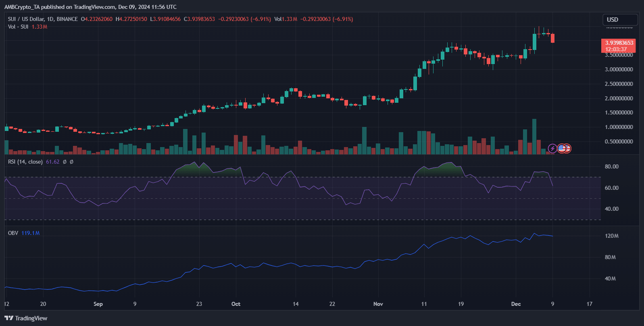This screenshot has width=644, height=326.
Task: Select the red current price label 3.93983653
Action: coord(618,43)
